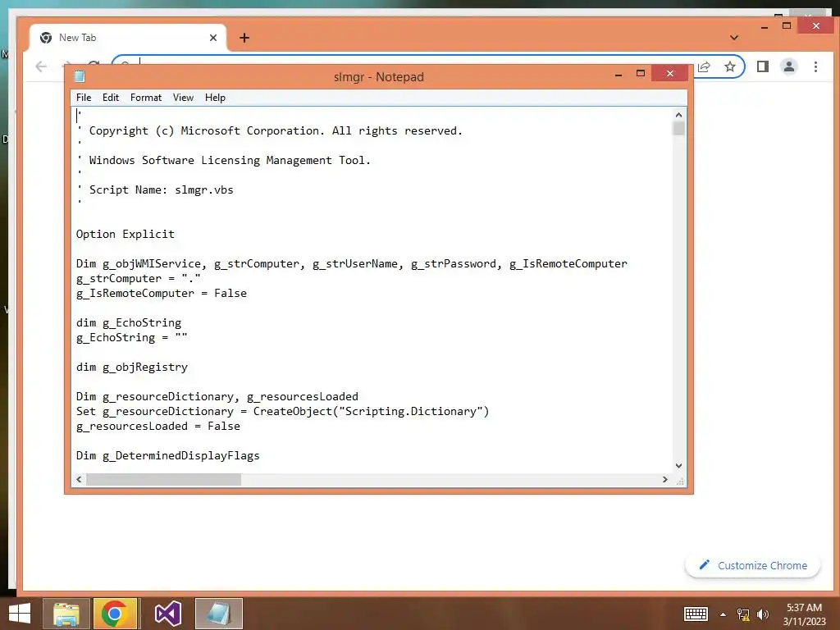Image resolution: width=840 pixels, height=630 pixels.
Task: Click Customize Chrome button
Action: pyautogui.click(x=753, y=566)
